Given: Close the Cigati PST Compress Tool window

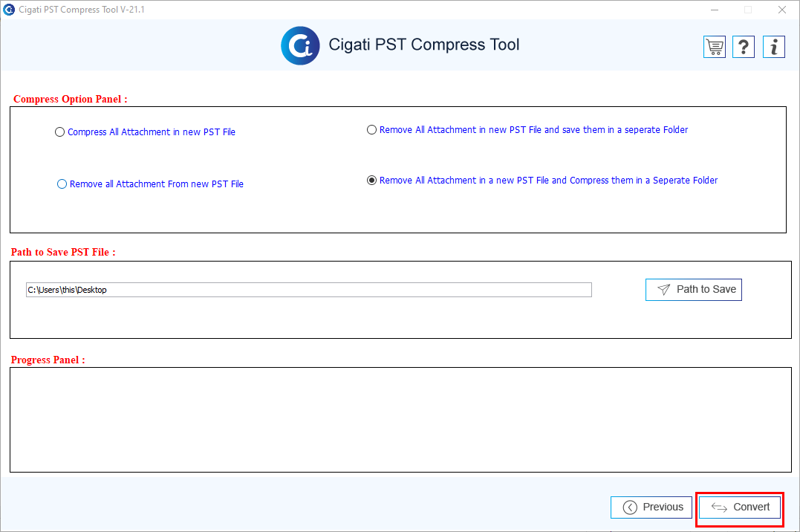Looking at the screenshot, I should [781, 10].
